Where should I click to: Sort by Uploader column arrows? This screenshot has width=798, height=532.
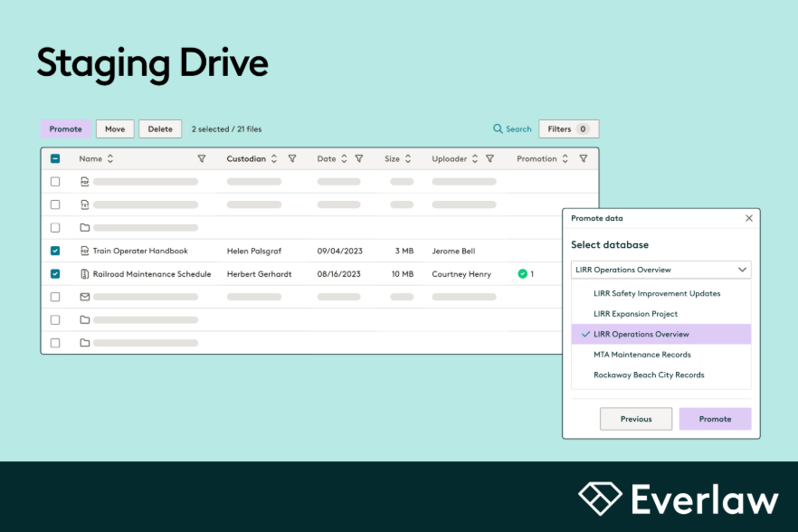pyautogui.click(x=475, y=159)
